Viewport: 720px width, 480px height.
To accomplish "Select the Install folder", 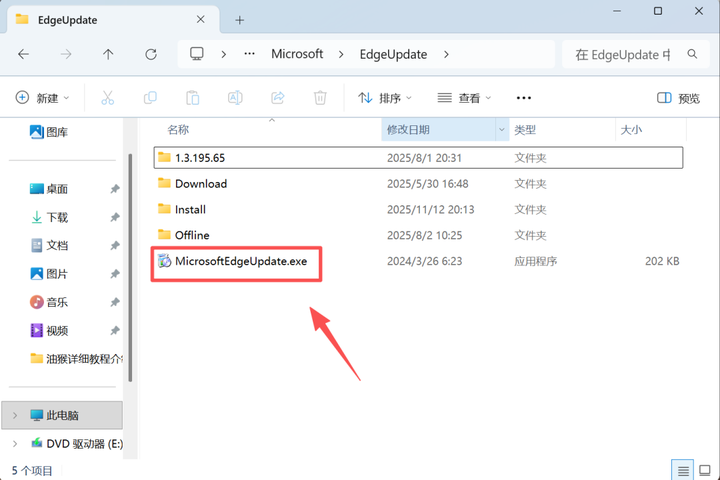I will pyautogui.click(x=418, y=209).
